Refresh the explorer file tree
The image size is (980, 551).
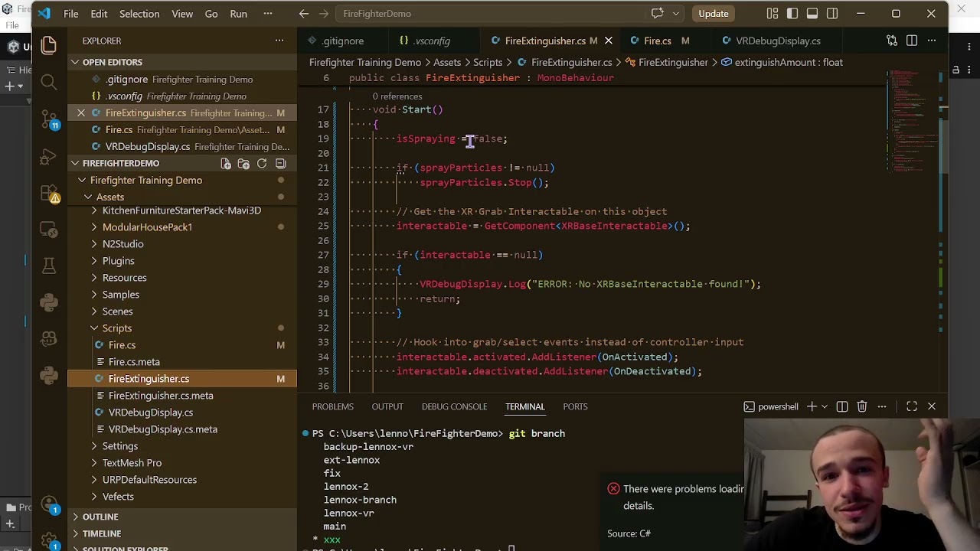pos(262,164)
